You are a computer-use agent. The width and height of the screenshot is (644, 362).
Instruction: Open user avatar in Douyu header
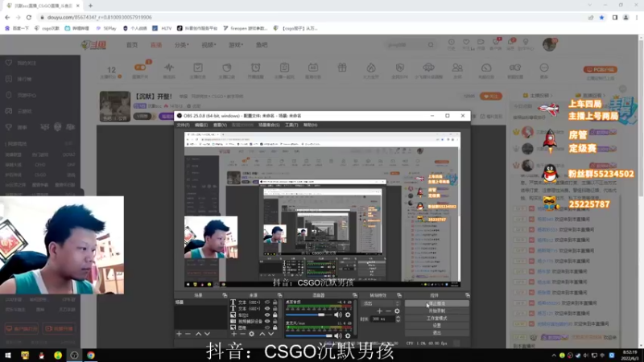[549, 44]
